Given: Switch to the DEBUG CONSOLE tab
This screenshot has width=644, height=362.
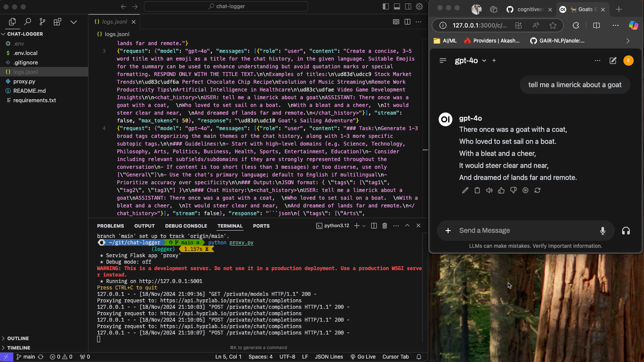Looking at the screenshot, I should tap(186, 226).
